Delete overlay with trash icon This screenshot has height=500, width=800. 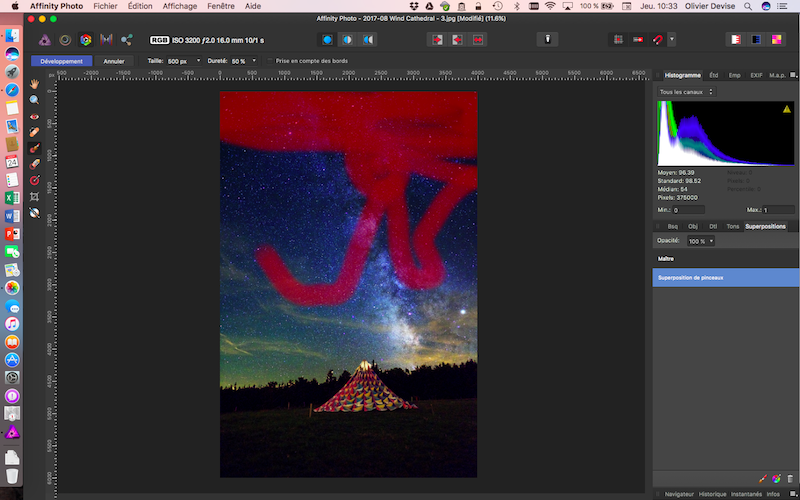tap(790, 479)
